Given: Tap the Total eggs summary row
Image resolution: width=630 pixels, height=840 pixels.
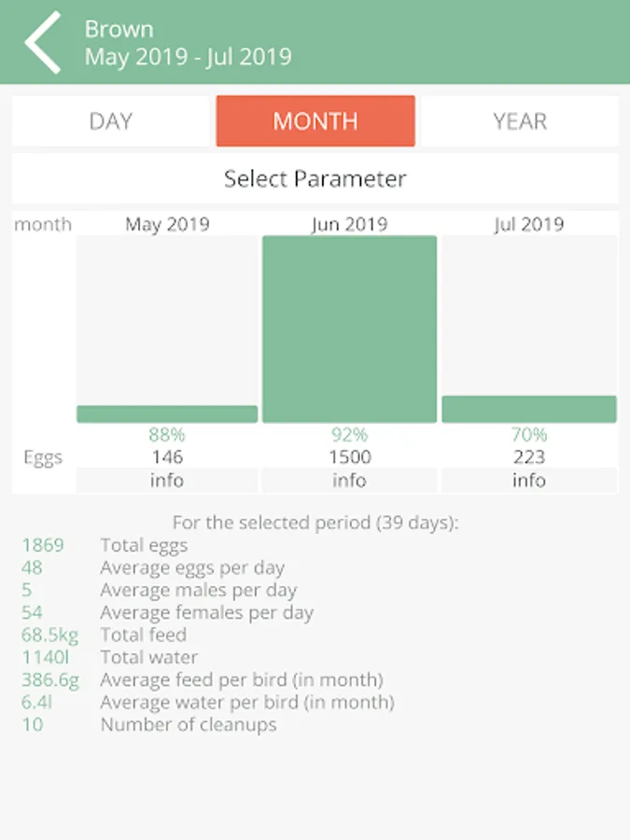Looking at the screenshot, I should (144, 546).
